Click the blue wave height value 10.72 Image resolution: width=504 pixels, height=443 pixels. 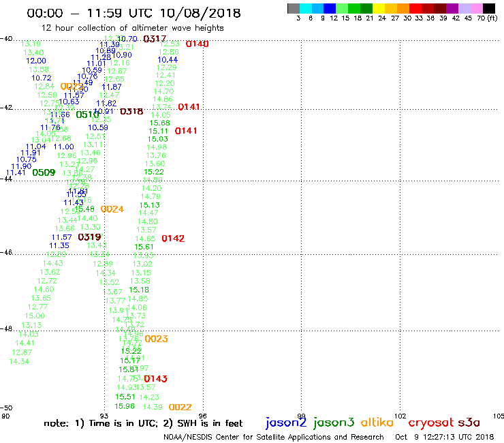pos(42,78)
